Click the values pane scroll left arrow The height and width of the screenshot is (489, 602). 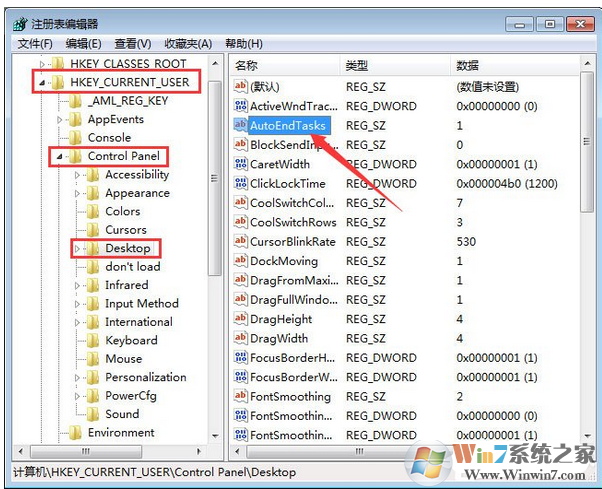tap(237, 451)
